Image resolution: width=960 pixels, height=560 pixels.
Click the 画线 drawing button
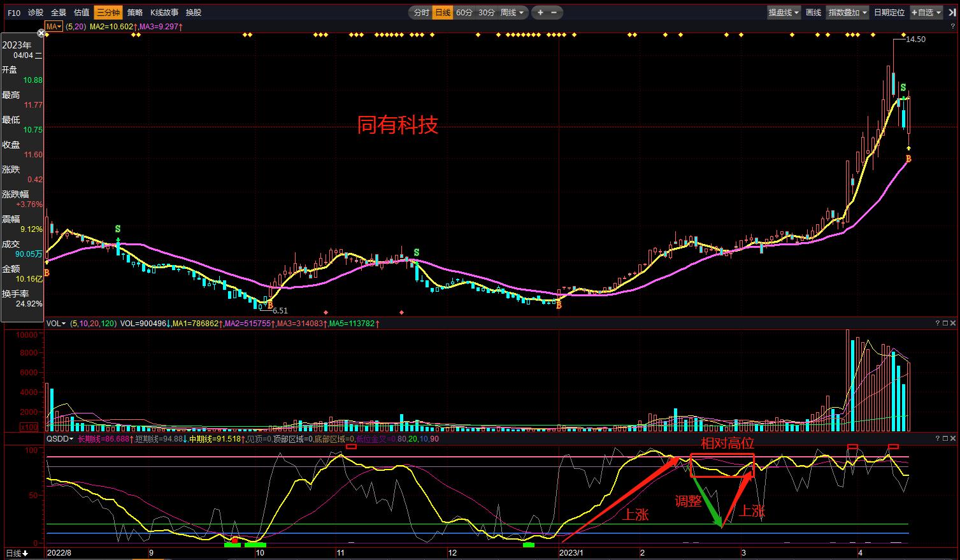click(x=813, y=13)
